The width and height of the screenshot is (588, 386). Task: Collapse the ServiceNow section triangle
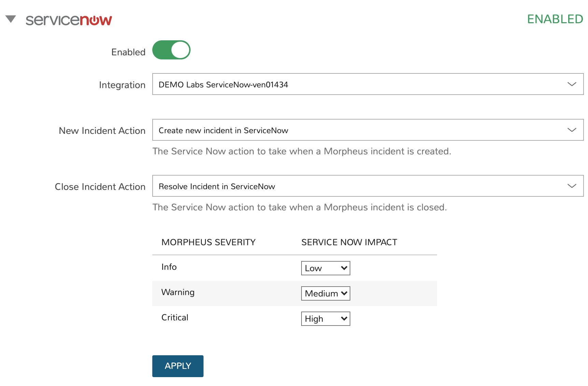(11, 19)
